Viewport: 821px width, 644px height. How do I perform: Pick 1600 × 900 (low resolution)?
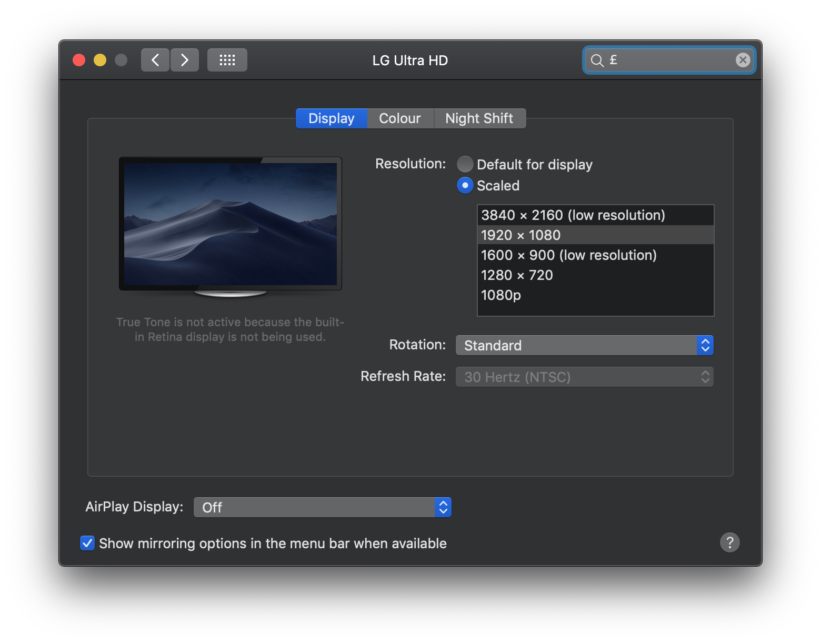[595, 255]
